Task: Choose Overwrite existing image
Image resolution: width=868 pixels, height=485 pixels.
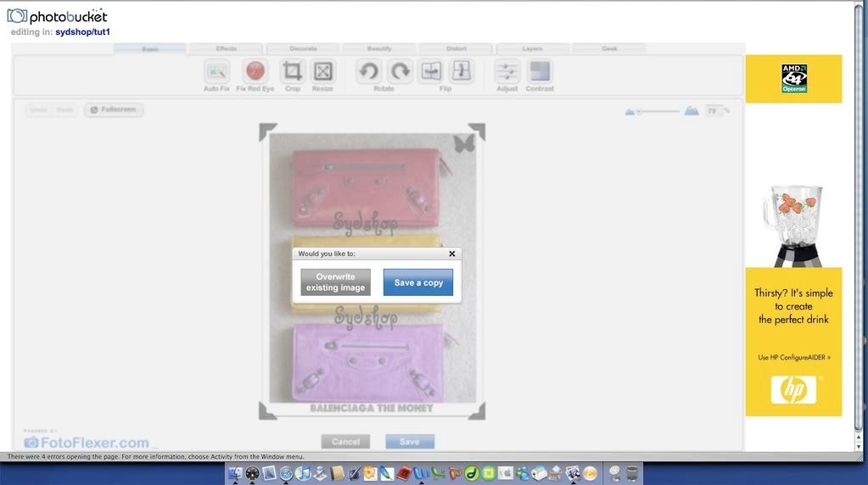Action: [x=335, y=282]
